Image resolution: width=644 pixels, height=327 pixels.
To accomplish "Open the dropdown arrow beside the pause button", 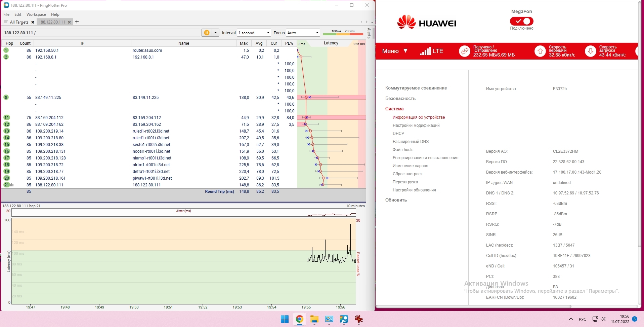I will coord(216,33).
